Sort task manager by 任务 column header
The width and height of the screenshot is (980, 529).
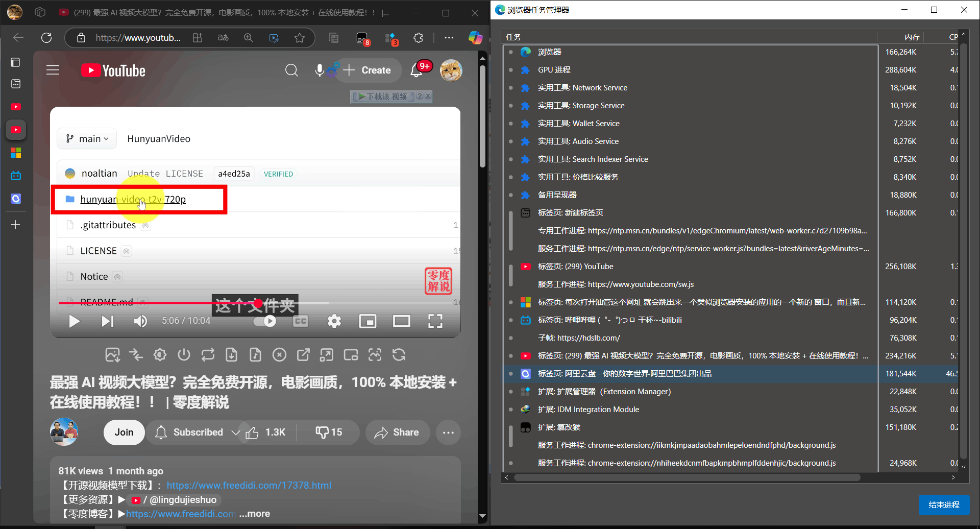(513, 37)
